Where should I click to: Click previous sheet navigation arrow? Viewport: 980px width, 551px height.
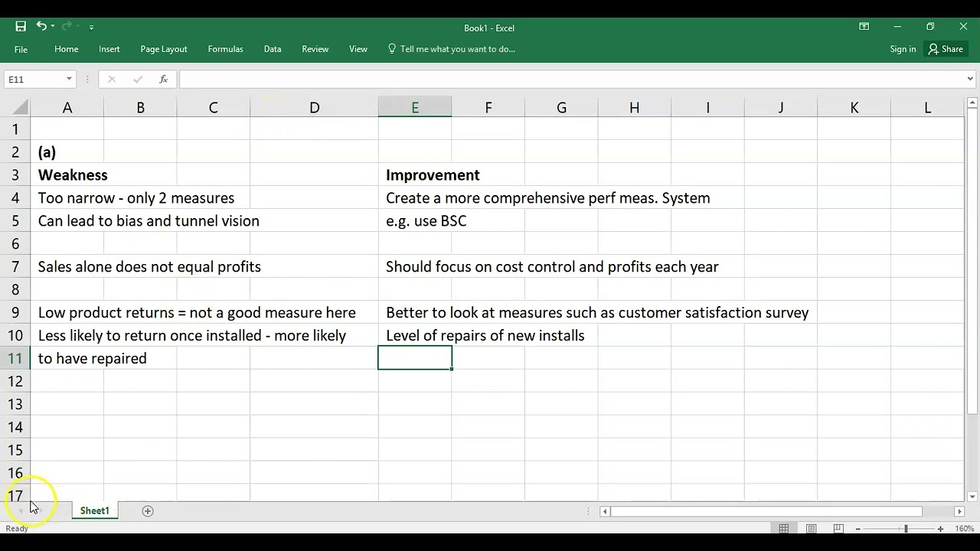[21, 510]
